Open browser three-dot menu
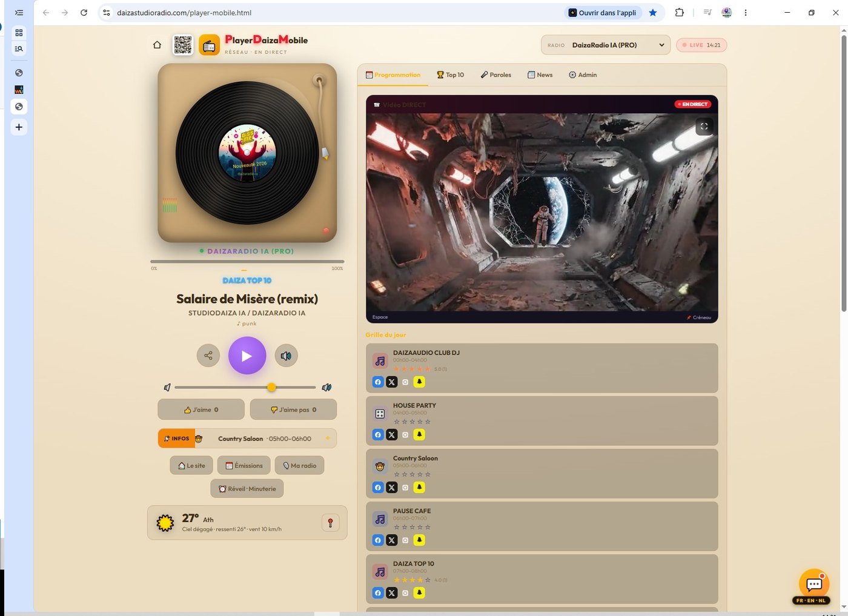Image resolution: width=848 pixels, height=616 pixels. (746, 12)
